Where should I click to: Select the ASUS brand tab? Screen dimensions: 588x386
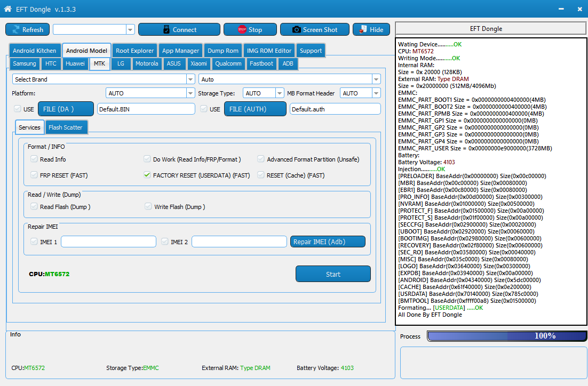tap(173, 63)
